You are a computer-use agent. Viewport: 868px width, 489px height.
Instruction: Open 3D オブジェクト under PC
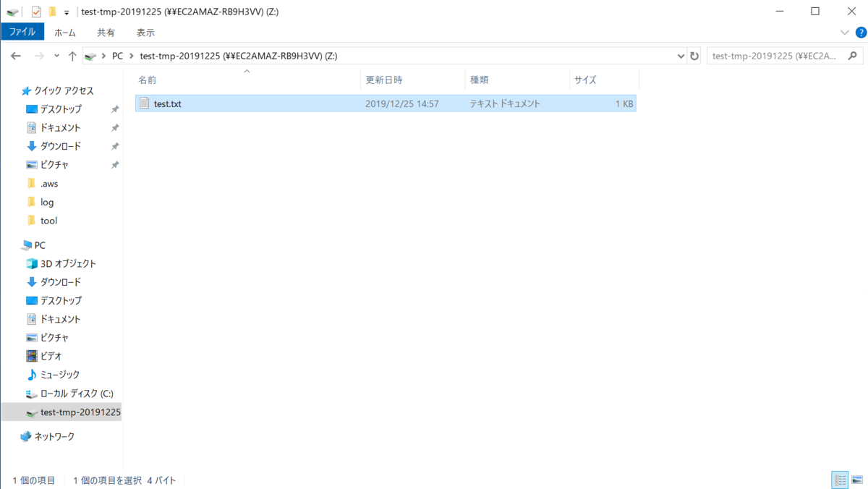pyautogui.click(x=68, y=263)
